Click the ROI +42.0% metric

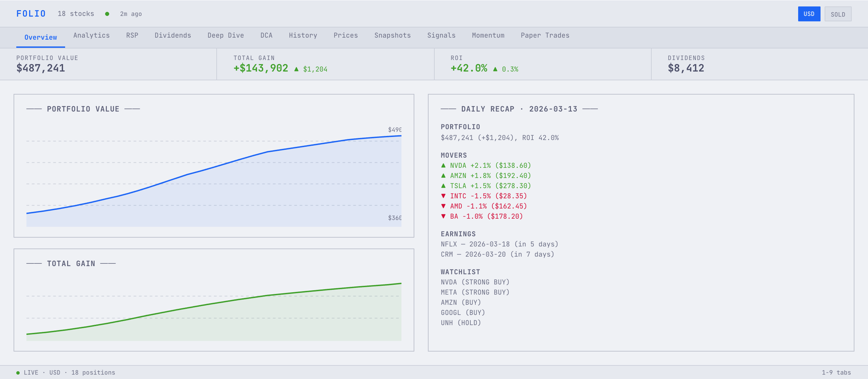pyautogui.click(x=468, y=68)
